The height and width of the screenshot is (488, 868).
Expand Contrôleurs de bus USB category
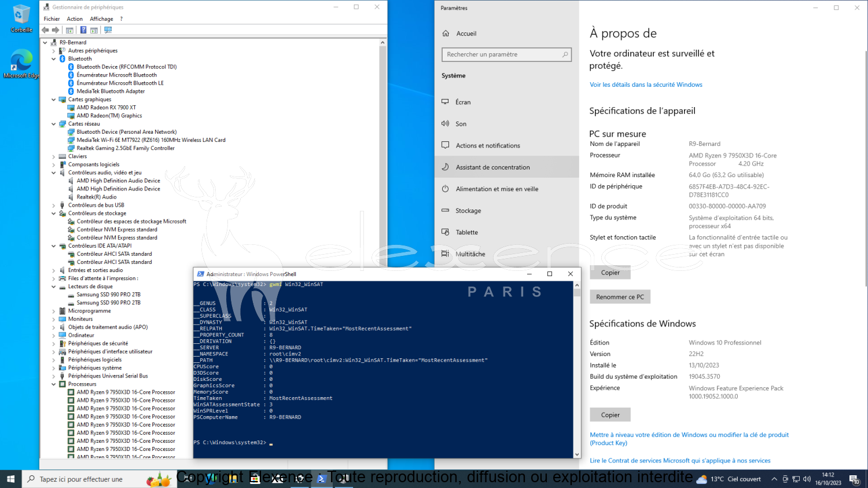pyautogui.click(x=54, y=205)
